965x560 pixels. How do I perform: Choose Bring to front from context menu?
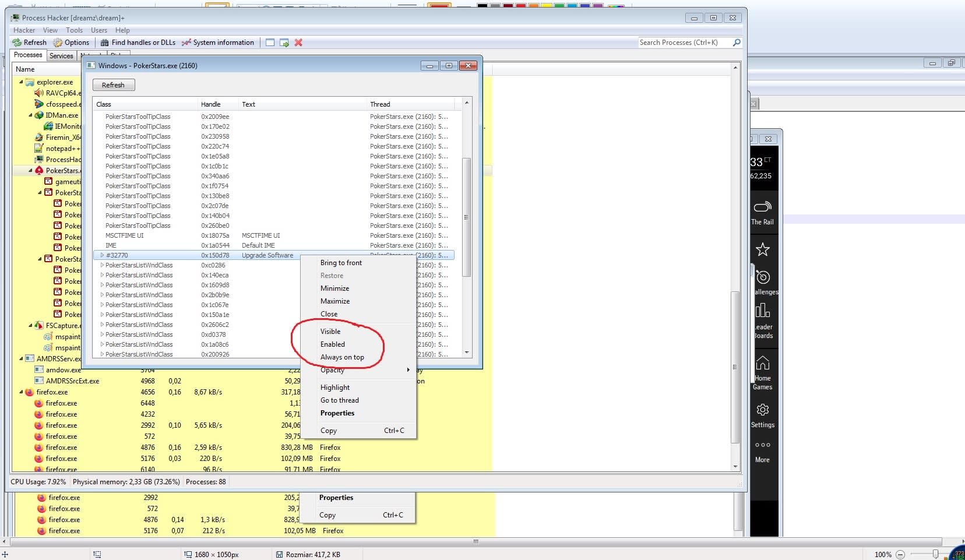[x=358, y=263]
